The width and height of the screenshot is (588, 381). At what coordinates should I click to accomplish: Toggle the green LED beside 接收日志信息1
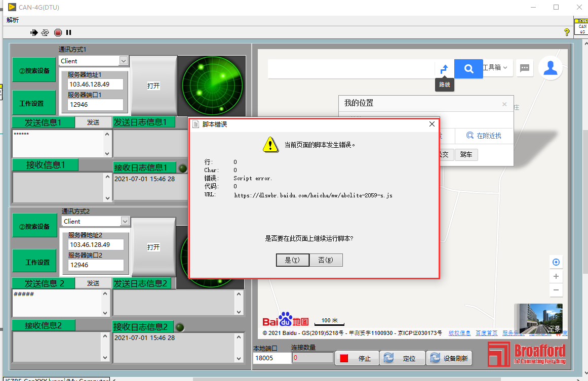[182, 168]
